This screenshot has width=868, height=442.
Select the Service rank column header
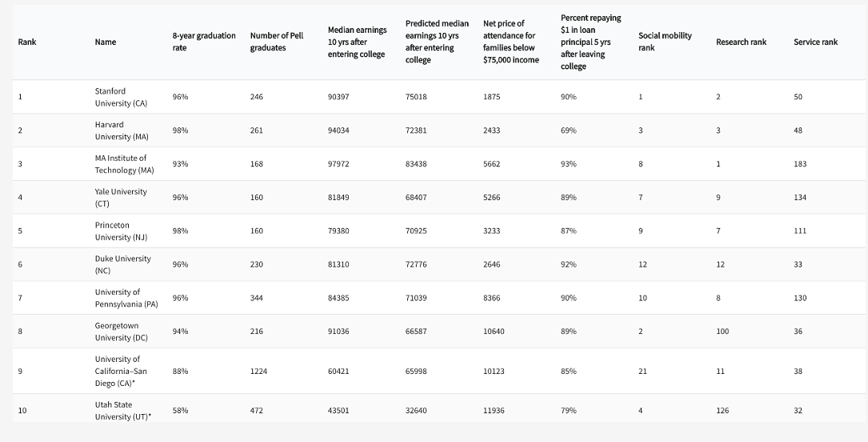tap(815, 42)
